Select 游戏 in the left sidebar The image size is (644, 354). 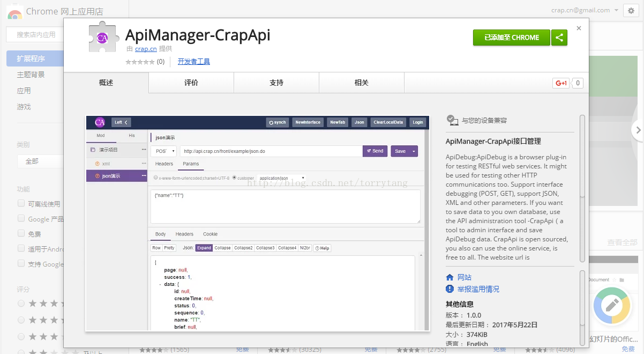point(24,107)
